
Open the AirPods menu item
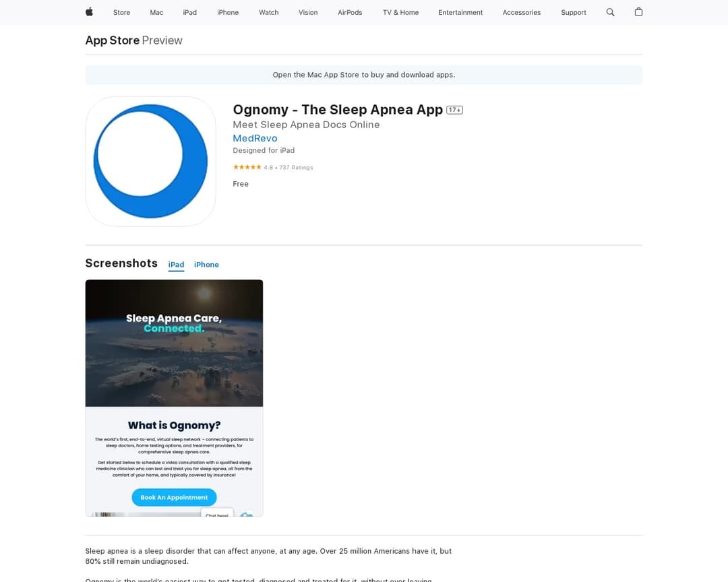point(350,12)
